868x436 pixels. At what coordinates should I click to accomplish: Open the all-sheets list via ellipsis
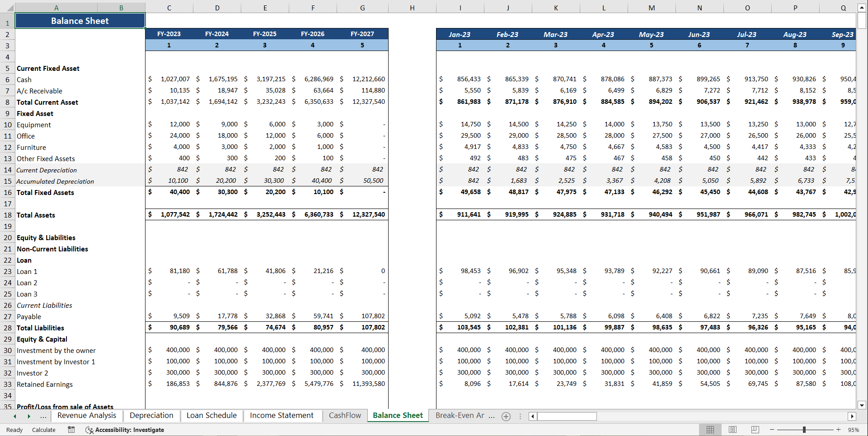coord(43,416)
